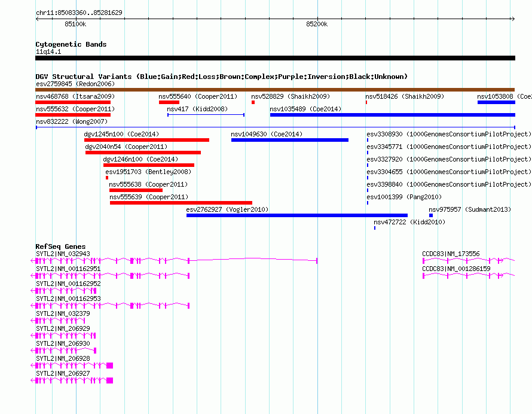
Task: Click the RefSeq Genes track title
Action: 60,246
